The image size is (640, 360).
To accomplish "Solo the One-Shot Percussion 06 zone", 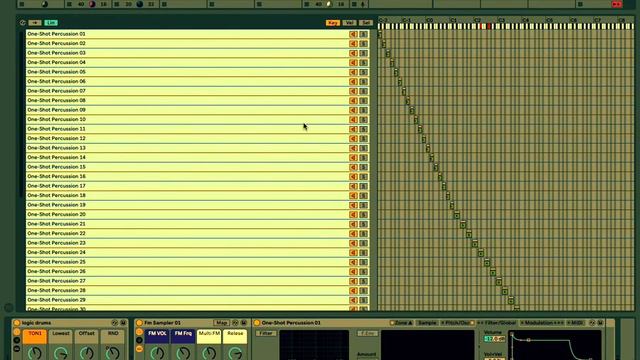I will pyautogui.click(x=364, y=82).
